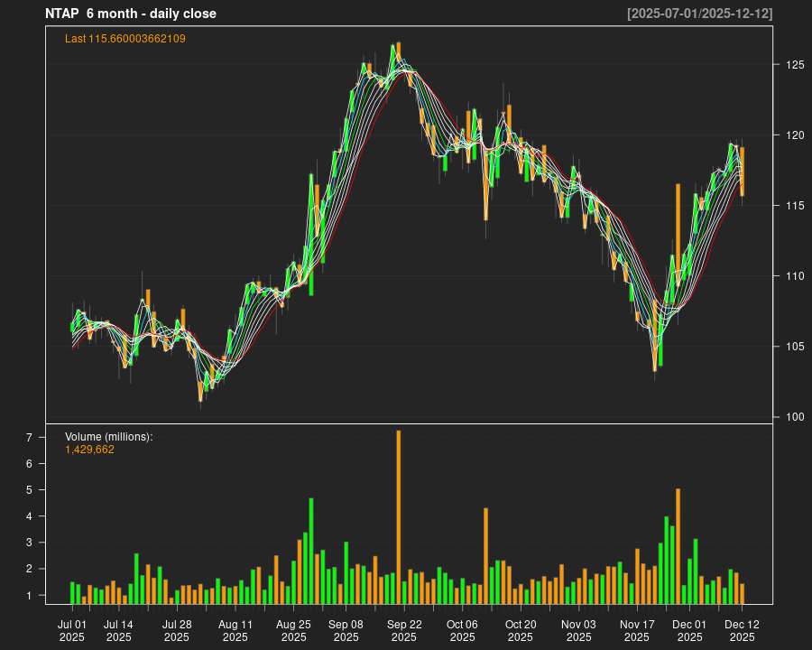Click the peak orange candle near Sep 22
This screenshot has height=650, width=812.
(398, 52)
